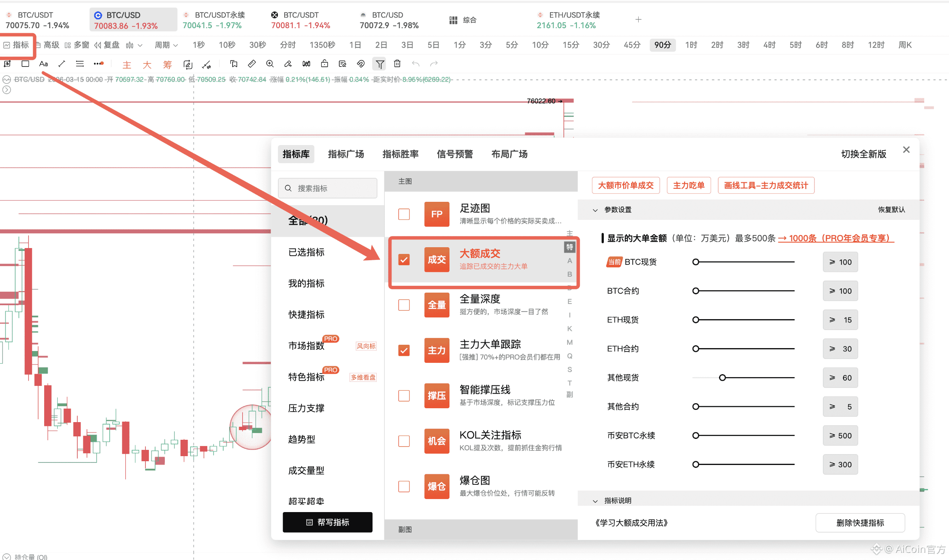Open the 周期 dropdown
This screenshot has width=949, height=560.
point(166,45)
